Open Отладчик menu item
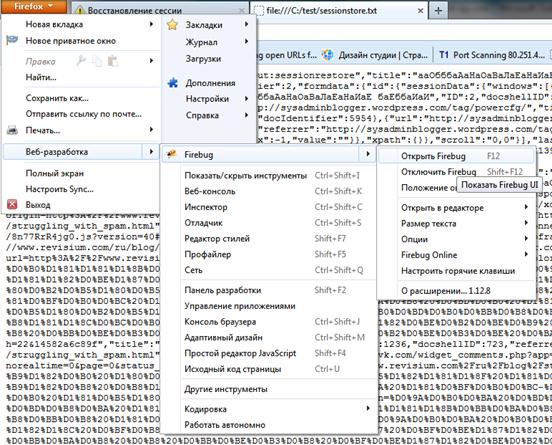The height and width of the screenshot is (445, 552). (269, 222)
